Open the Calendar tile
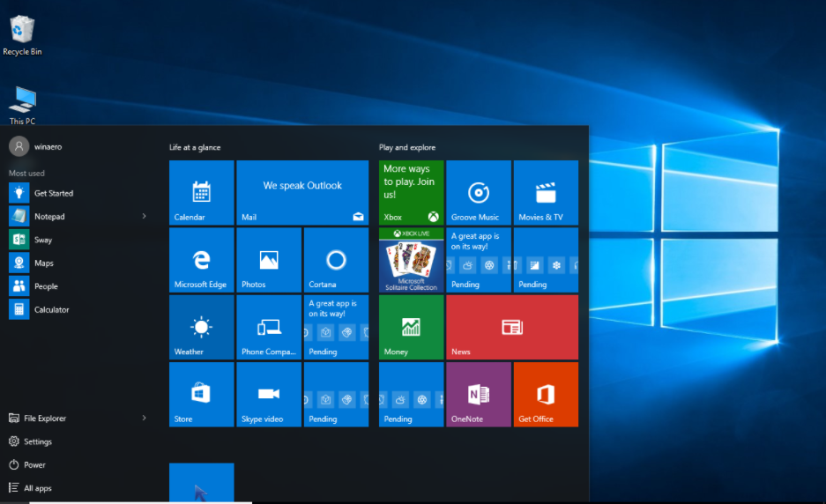This screenshot has height=504, width=826. (x=201, y=193)
